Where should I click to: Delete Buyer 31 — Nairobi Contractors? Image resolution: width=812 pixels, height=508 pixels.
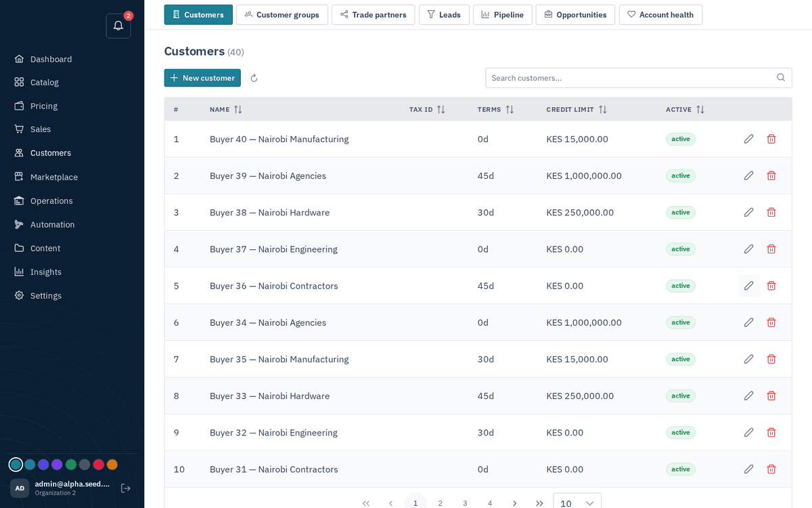(x=771, y=469)
